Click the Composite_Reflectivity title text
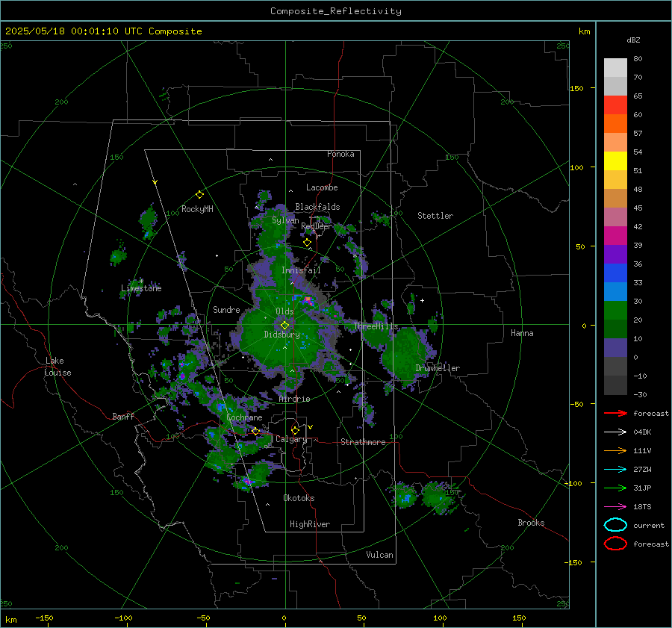672x628 pixels. click(x=335, y=11)
